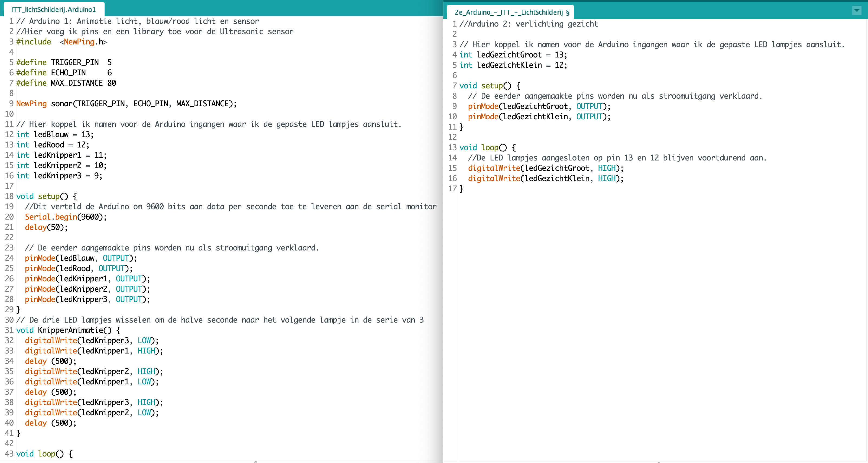Screen dimensions: 868x463
Task: Click the 'Hier koppel ik namen' comment in right window
Action: (x=652, y=44)
